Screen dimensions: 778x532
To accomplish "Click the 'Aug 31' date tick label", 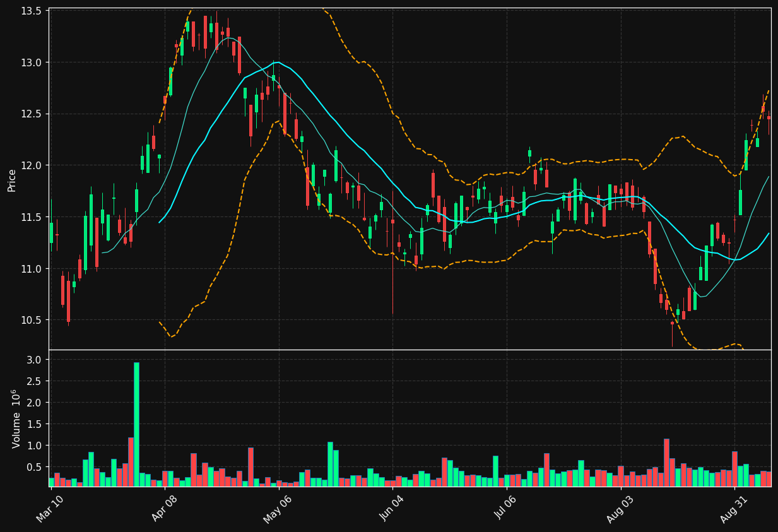I will click(x=733, y=509).
